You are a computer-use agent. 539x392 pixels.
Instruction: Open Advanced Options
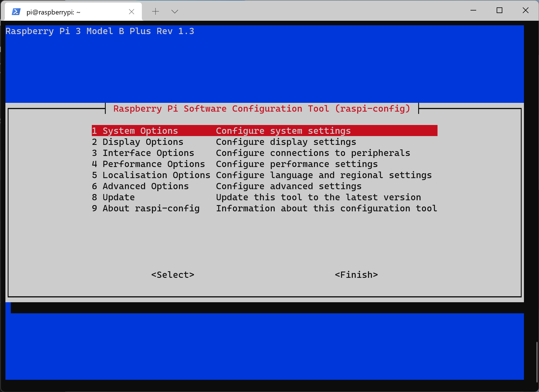145,186
